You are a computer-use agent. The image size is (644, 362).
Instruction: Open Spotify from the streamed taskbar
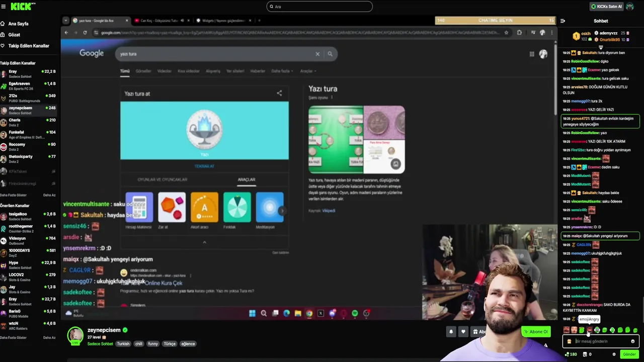coord(355,313)
